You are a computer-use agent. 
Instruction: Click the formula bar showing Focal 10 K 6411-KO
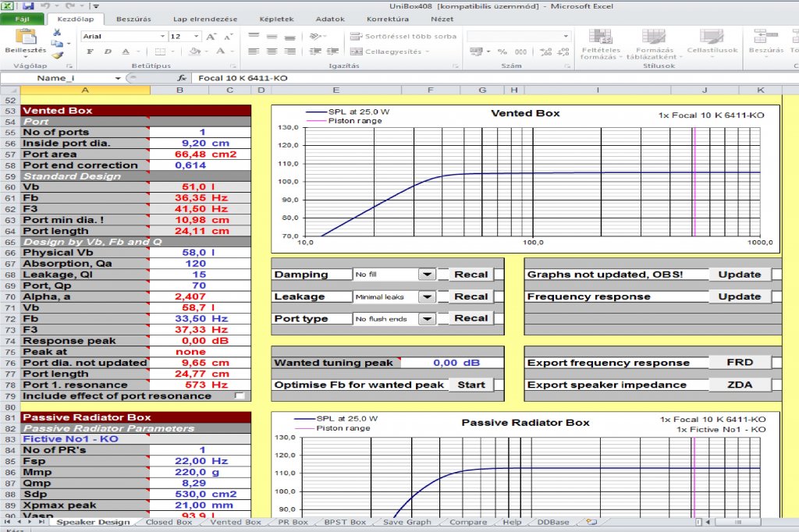tap(495, 78)
